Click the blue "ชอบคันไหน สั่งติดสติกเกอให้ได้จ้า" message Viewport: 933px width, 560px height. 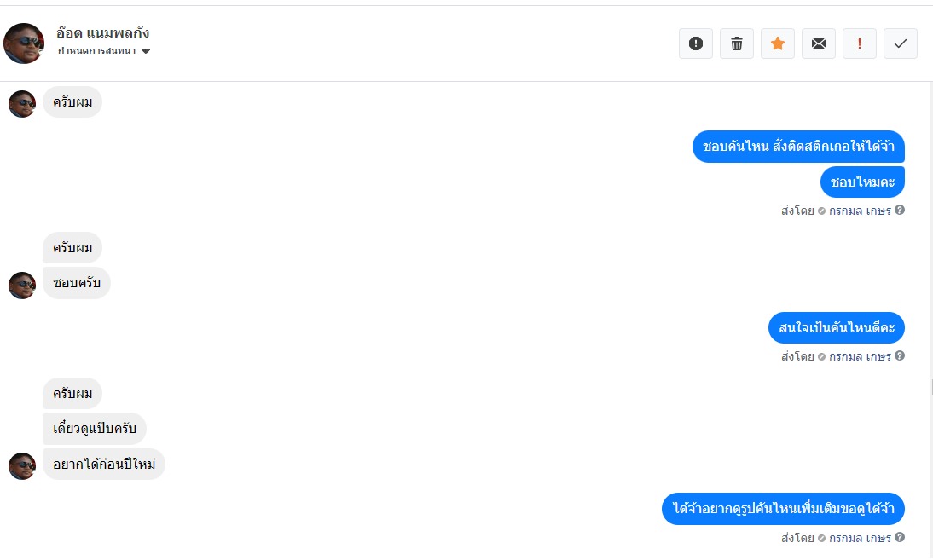(x=798, y=147)
